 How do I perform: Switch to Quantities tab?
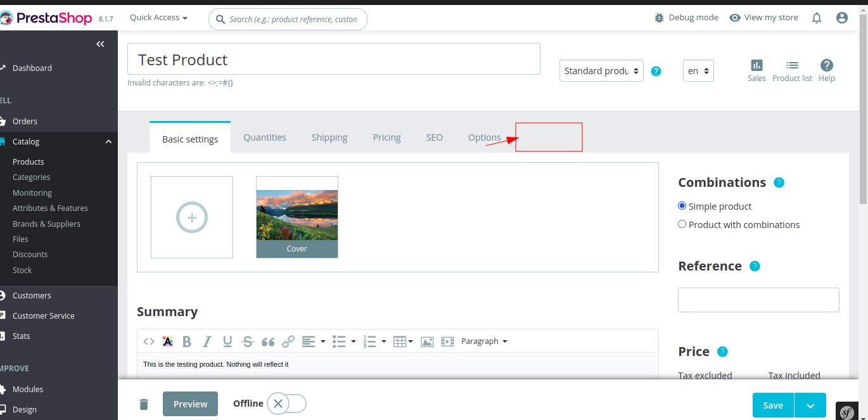(x=265, y=137)
